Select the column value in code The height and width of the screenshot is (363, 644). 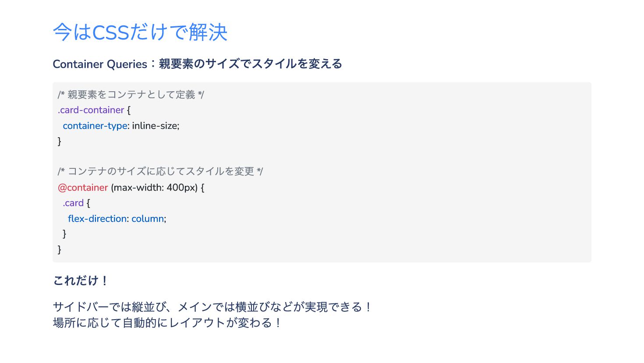pos(148,219)
